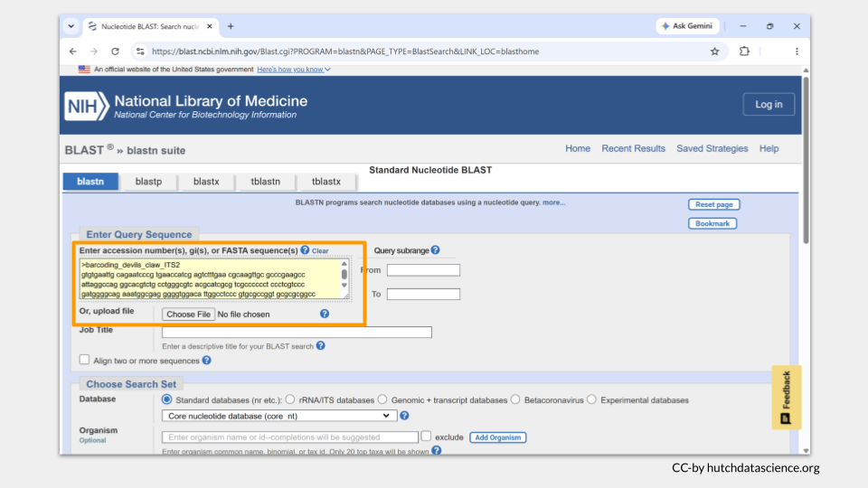This screenshot has width=868, height=488.
Task: Click Choose File button
Action: pos(188,314)
